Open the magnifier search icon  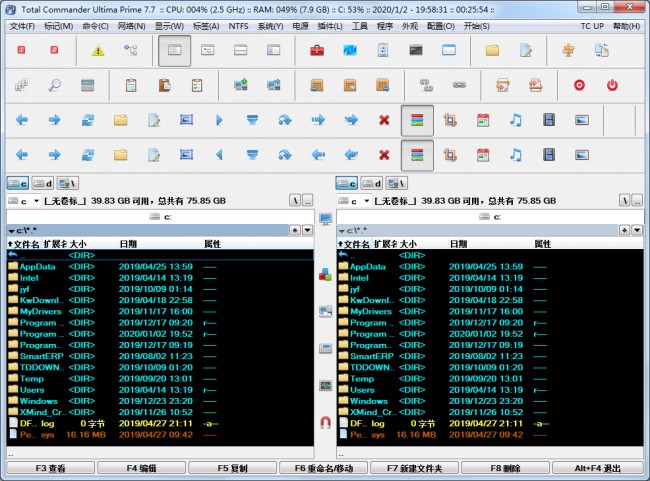(x=55, y=85)
